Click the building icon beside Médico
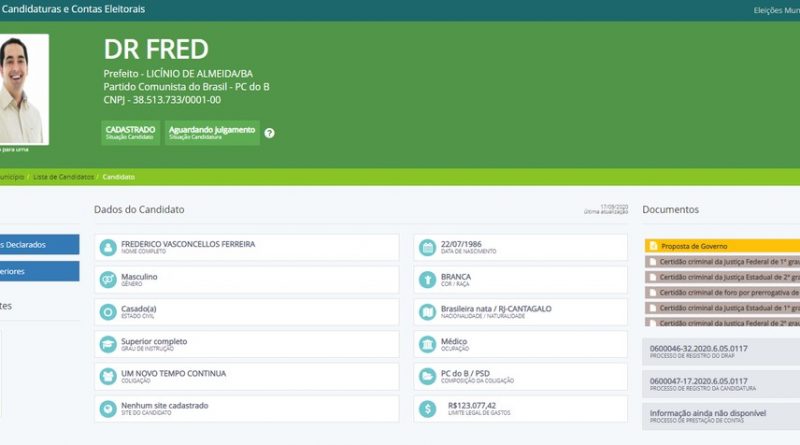This screenshot has width=800, height=445. [427, 344]
